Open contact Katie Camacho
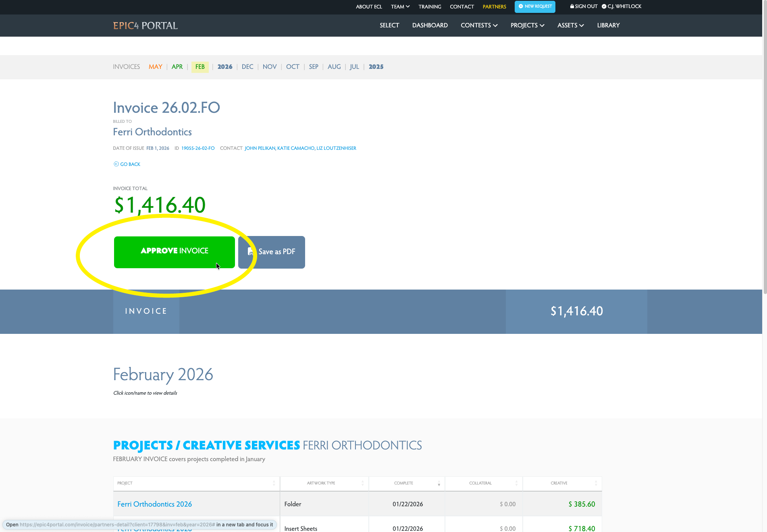The width and height of the screenshot is (767, 532). [296, 148]
